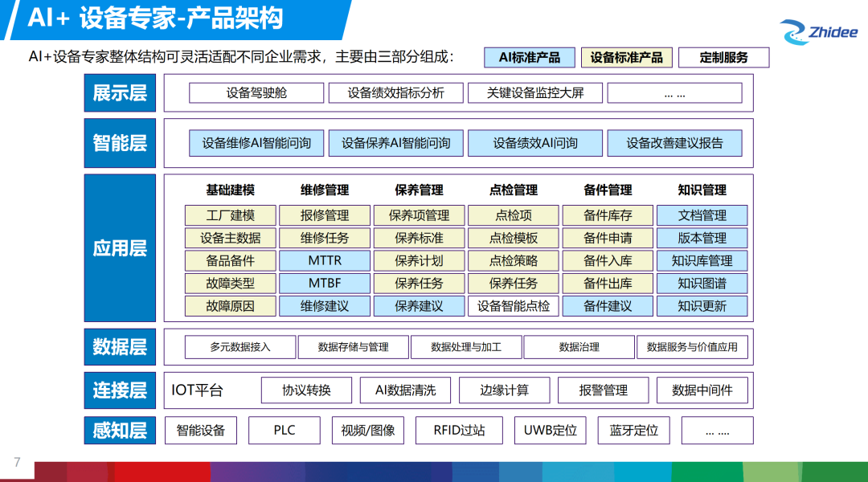The height and width of the screenshot is (482, 868).
Task: Select 设备改善建议报告 module
Action: (674, 143)
